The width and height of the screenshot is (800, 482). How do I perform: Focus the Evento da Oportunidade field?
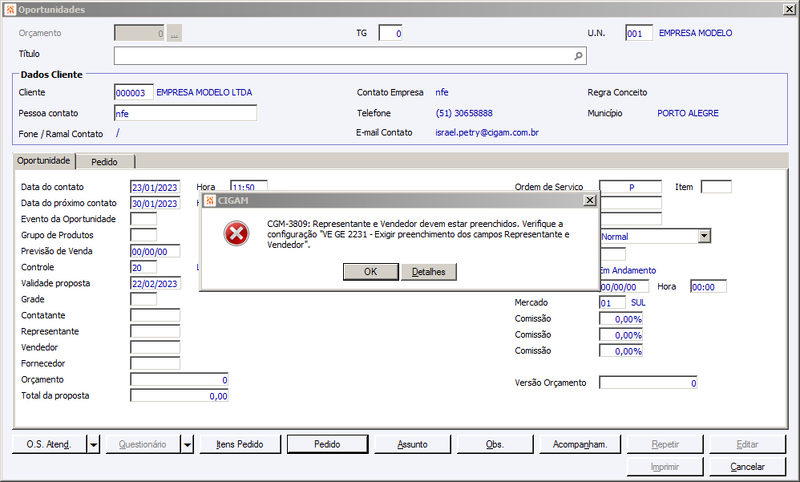pyautogui.click(x=143, y=219)
